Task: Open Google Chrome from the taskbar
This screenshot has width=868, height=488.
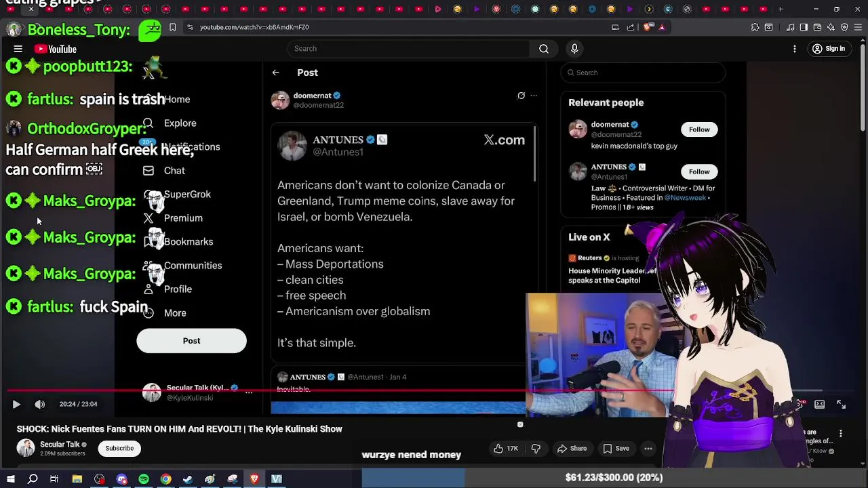Action: click(x=166, y=479)
